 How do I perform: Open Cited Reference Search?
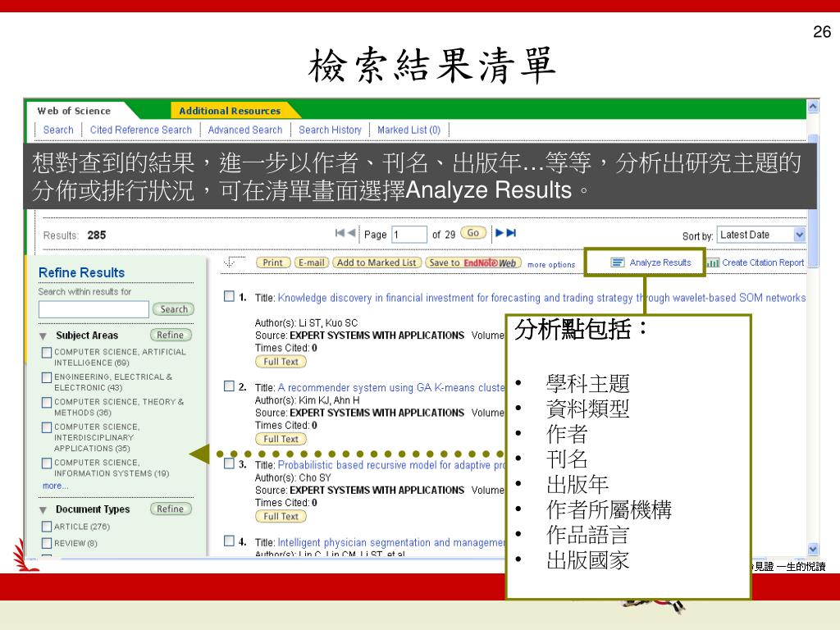point(141,130)
